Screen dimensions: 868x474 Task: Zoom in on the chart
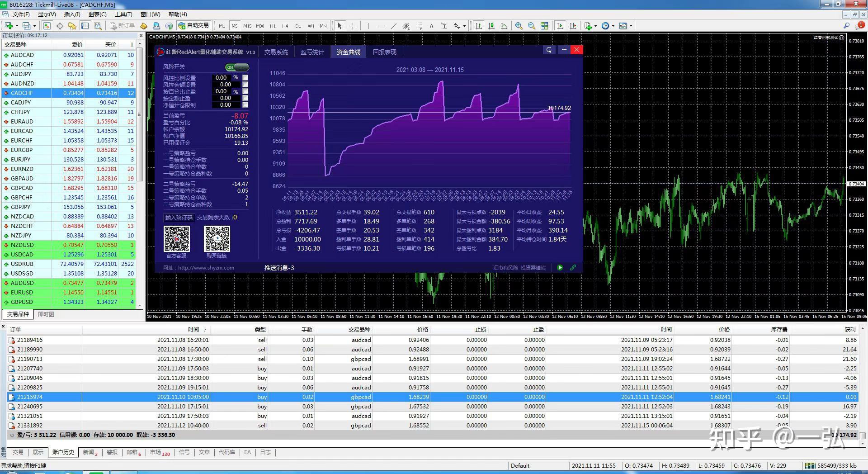[519, 26]
